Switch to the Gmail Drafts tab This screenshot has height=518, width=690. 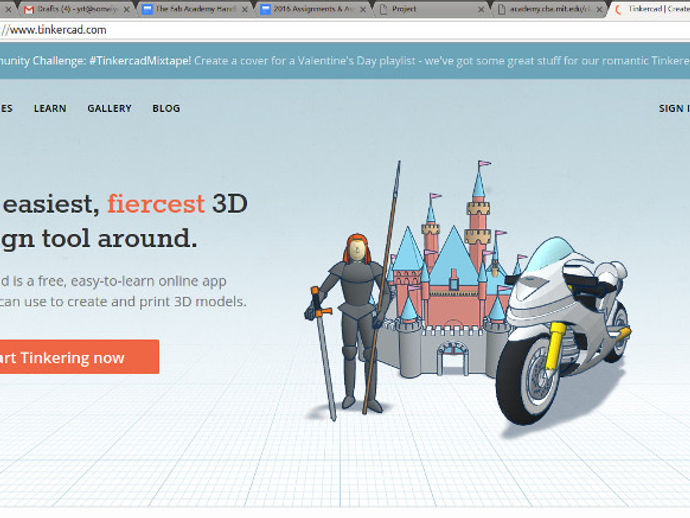click(77, 9)
